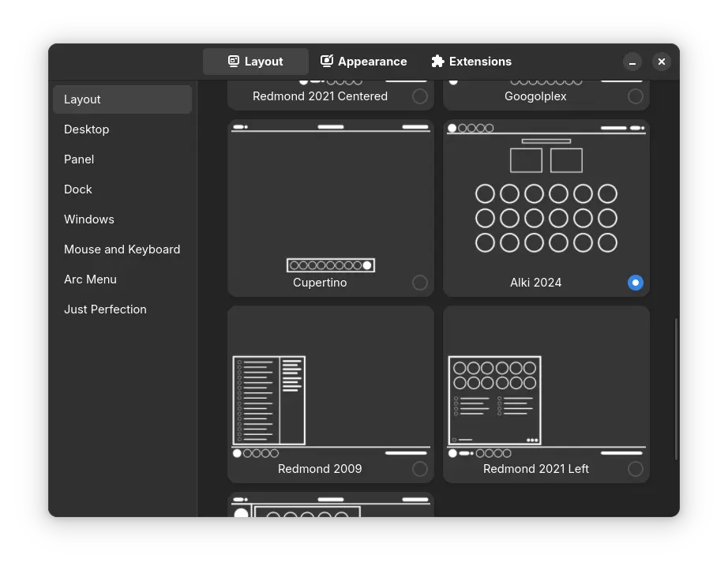Click the layout list vertical scrollbar

[676, 389]
